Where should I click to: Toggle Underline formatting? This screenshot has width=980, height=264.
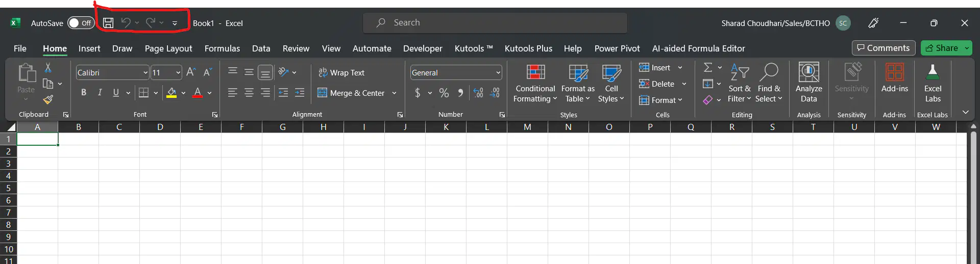click(116, 93)
